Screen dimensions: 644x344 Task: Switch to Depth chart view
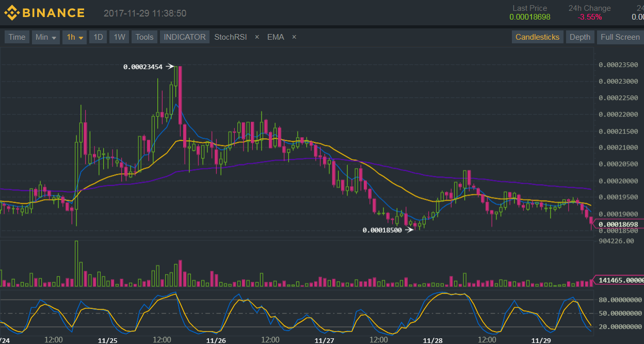pos(579,37)
